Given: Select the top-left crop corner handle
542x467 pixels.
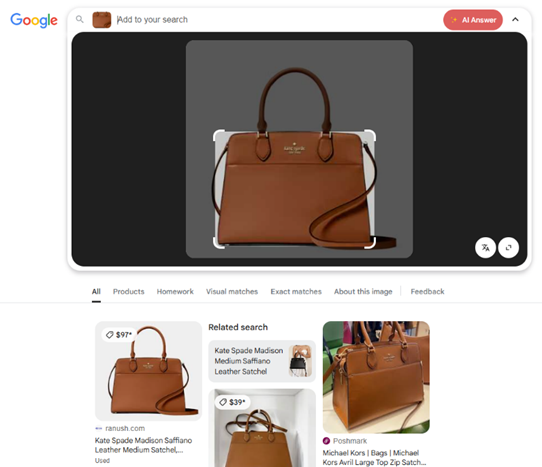Looking at the screenshot, I should (219, 136).
